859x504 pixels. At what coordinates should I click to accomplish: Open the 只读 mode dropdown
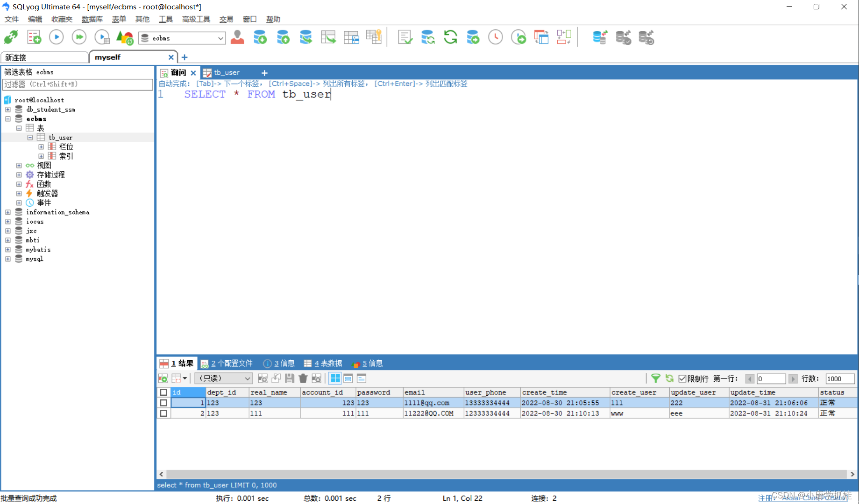(224, 378)
